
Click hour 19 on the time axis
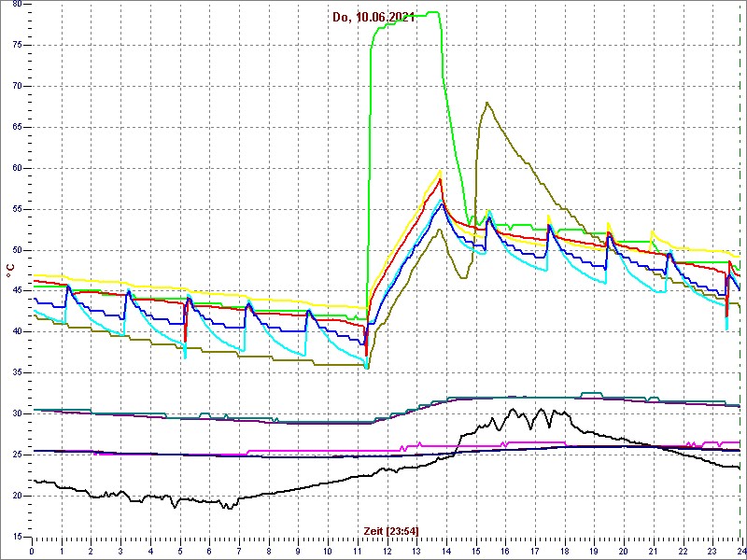click(x=594, y=551)
